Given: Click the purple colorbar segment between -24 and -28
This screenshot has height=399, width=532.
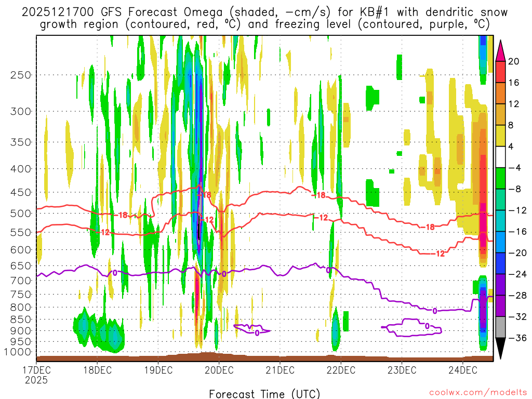Looking at the screenshot, I should point(500,285).
